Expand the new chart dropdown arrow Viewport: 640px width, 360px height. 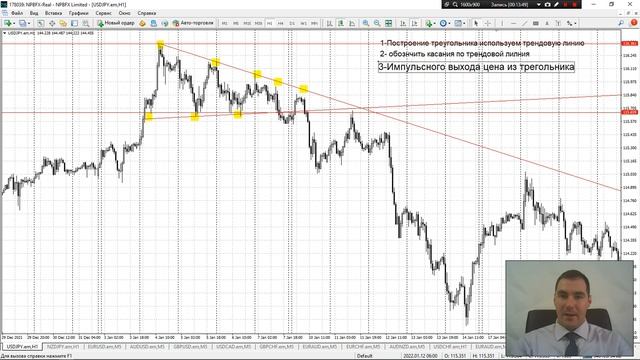[x=14, y=24]
